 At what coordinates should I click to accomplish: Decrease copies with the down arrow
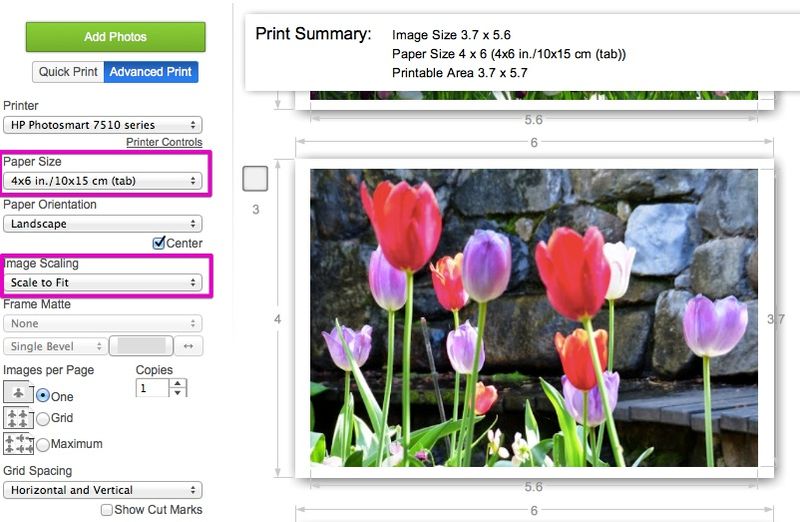pyautogui.click(x=178, y=392)
